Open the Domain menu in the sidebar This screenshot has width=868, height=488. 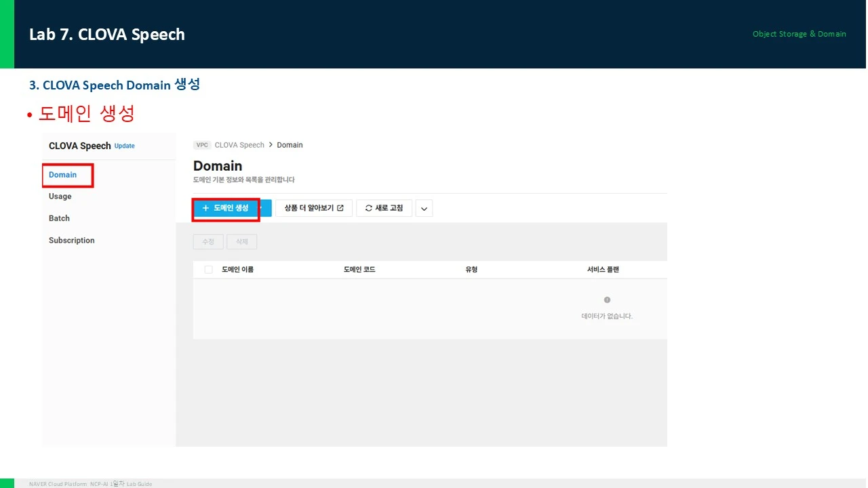[63, 175]
